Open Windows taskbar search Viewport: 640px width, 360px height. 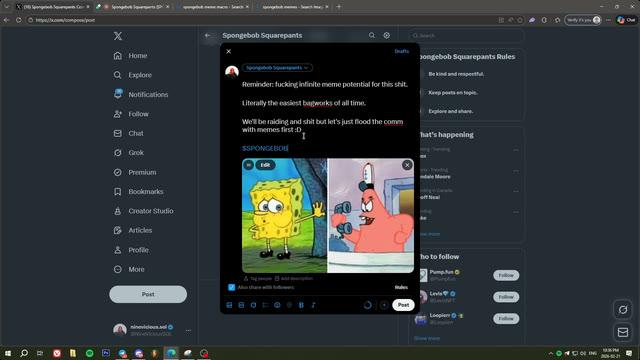24,353
